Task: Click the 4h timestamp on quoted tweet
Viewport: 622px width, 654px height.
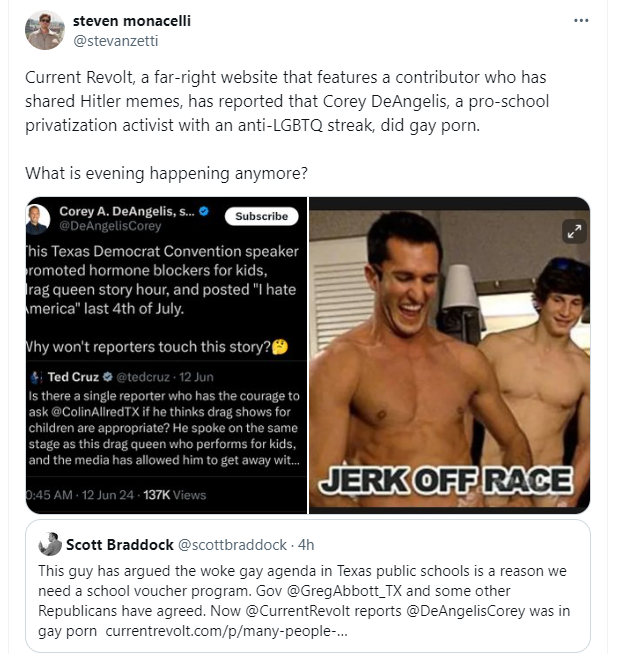Action: click(x=306, y=545)
